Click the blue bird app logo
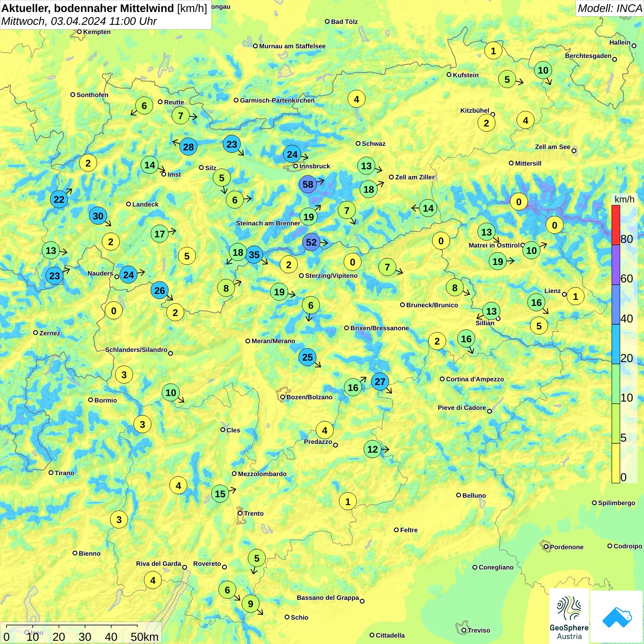644x644 pixels. [616, 616]
